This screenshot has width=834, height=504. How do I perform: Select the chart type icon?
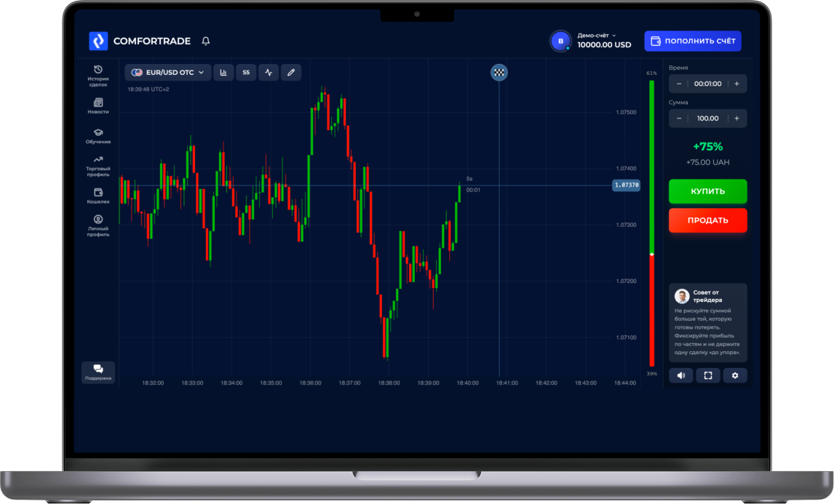point(223,72)
